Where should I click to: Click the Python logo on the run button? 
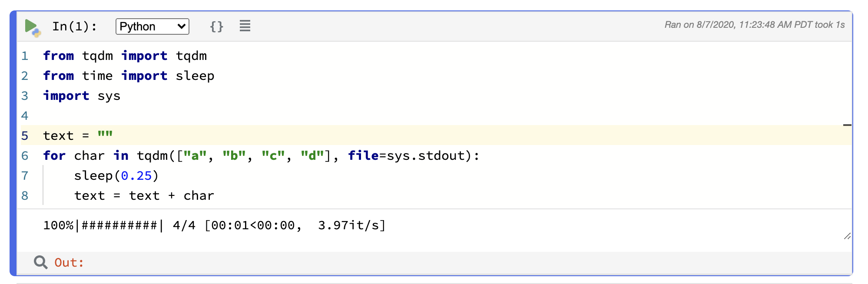pyautogui.click(x=37, y=33)
